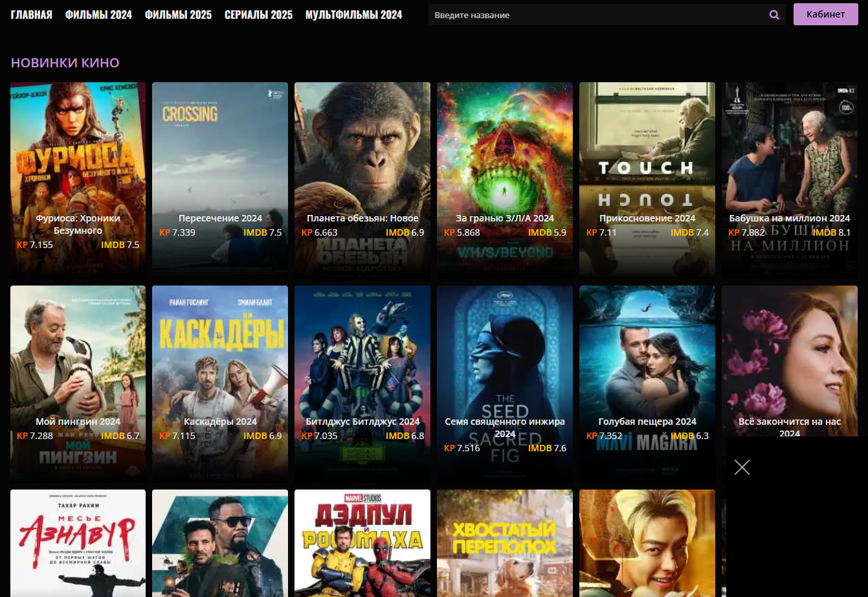Click the IMDB 6.8 rating of Битлджус
The width and height of the screenshot is (868, 597).
[x=405, y=436]
